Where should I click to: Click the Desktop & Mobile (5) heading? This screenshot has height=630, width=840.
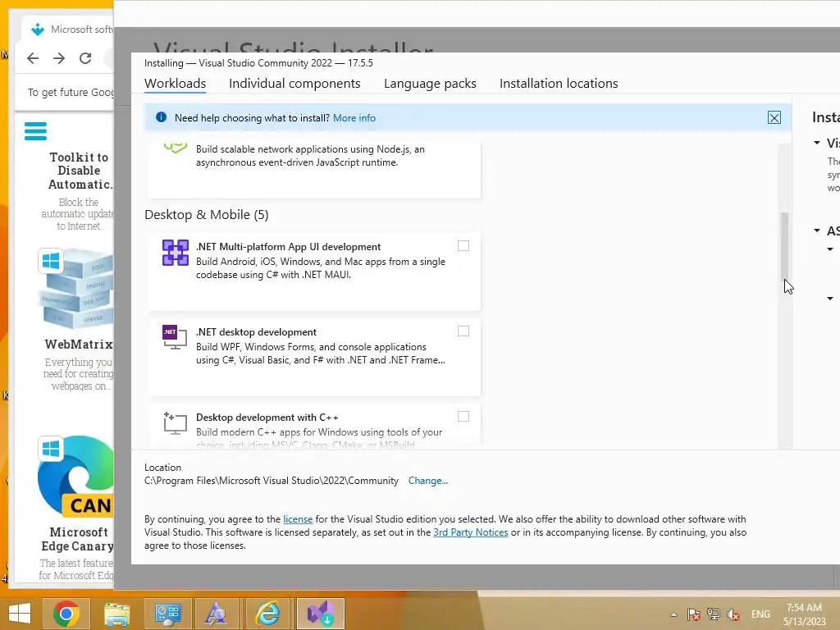pyautogui.click(x=206, y=215)
